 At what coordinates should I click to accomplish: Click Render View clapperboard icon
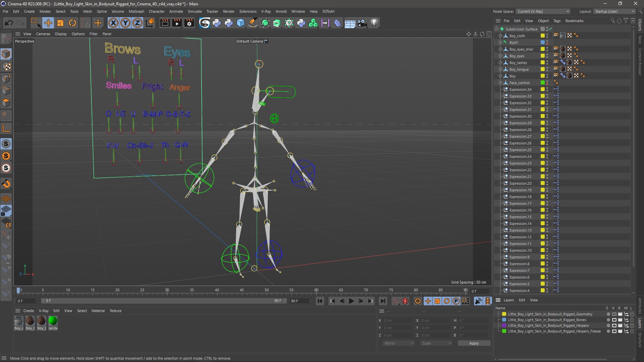pyautogui.click(x=165, y=23)
